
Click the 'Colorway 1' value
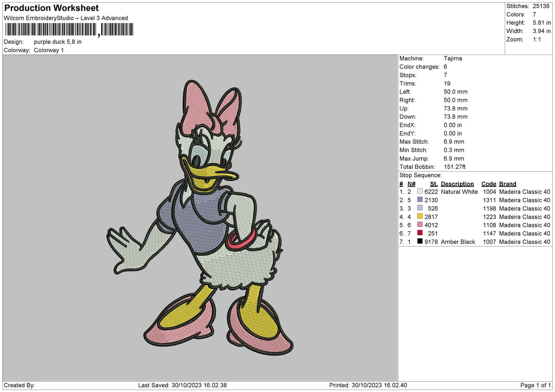(x=49, y=50)
